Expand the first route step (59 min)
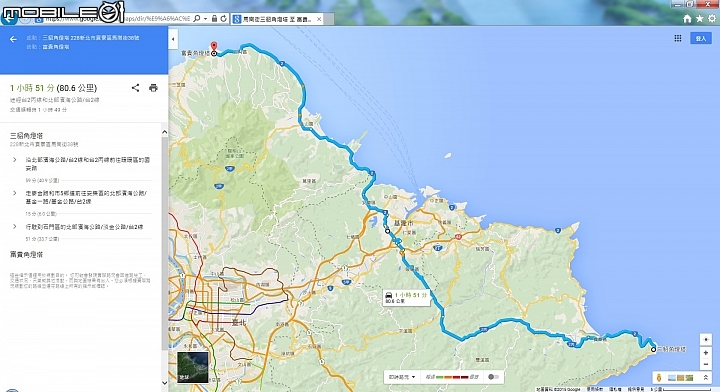The width and height of the screenshot is (720, 392). pyautogui.click(x=15, y=160)
